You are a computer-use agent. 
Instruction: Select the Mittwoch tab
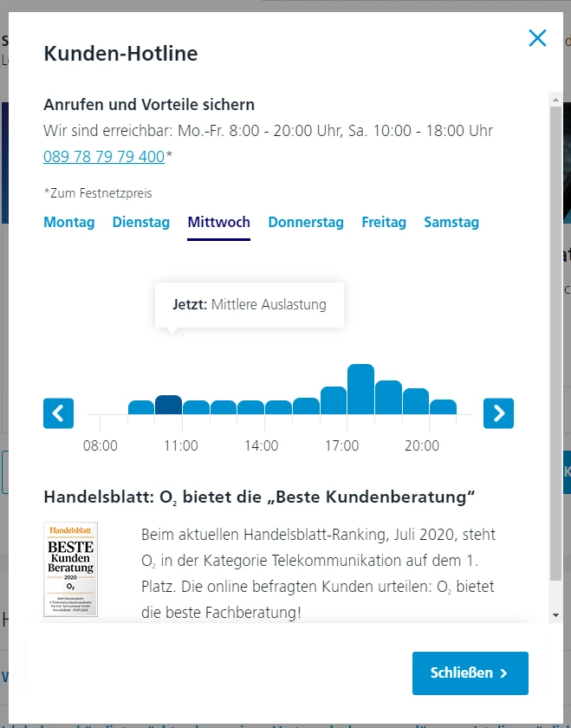click(218, 223)
